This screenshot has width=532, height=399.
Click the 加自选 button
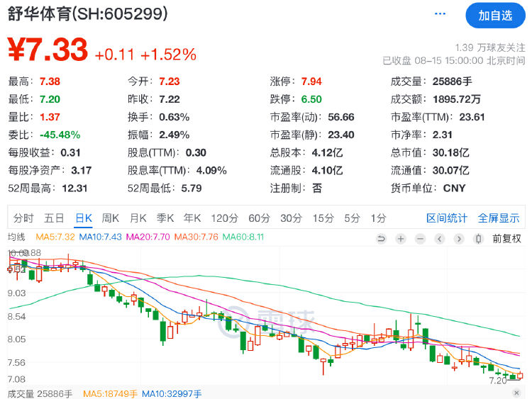pos(495,16)
